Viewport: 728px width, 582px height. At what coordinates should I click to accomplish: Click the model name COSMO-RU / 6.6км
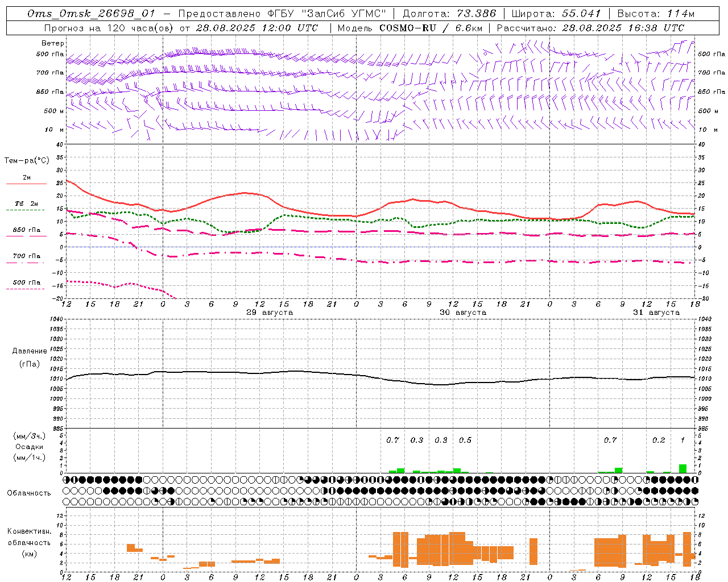tap(431, 28)
